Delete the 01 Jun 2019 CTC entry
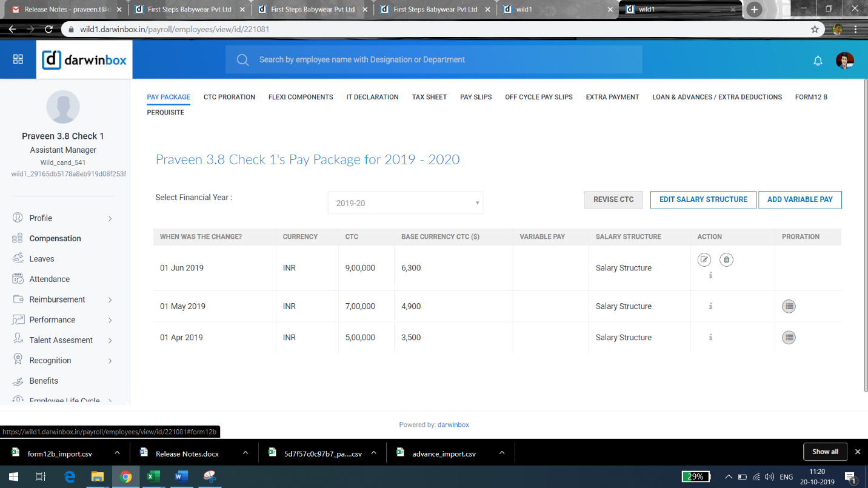This screenshot has width=868, height=488. tap(726, 260)
